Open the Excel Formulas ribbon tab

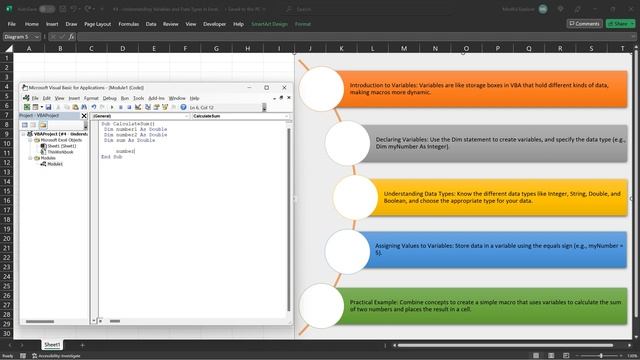[x=129, y=24]
